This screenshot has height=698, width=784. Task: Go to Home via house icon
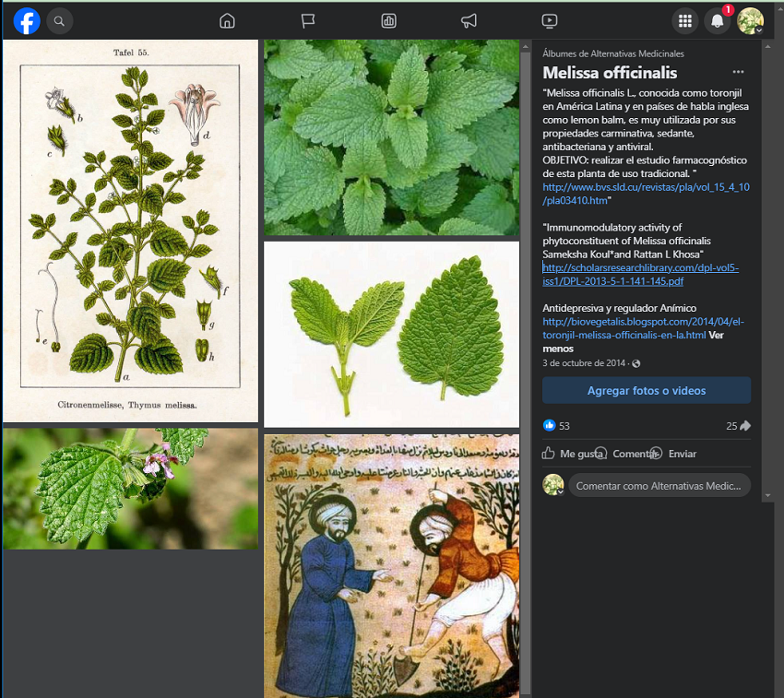click(228, 20)
